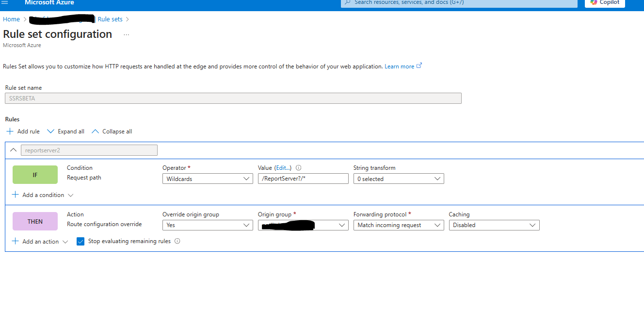Click the green IF badge
The height and width of the screenshot is (328, 644).
[x=35, y=175]
